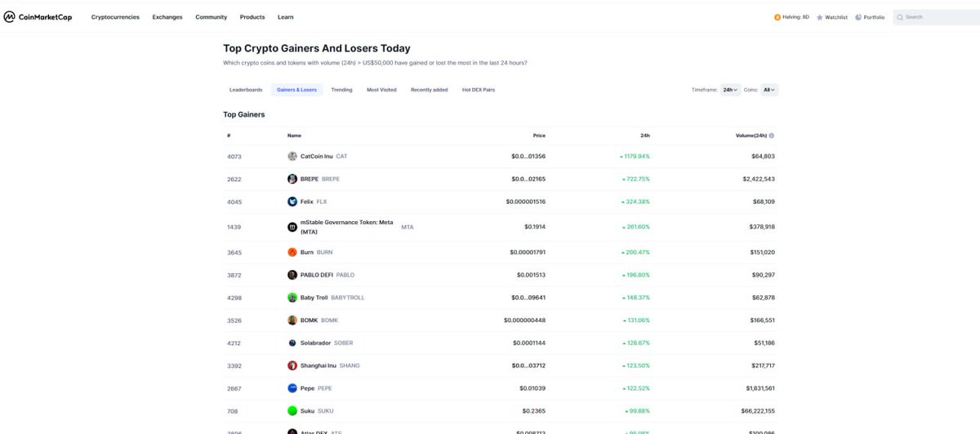Open the Shanghai Inu coin link

point(318,365)
